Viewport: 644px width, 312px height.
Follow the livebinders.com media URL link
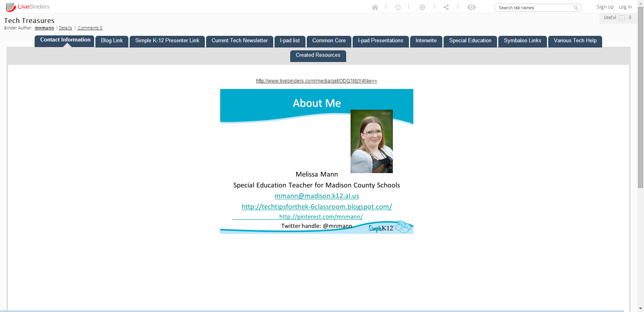coord(316,81)
